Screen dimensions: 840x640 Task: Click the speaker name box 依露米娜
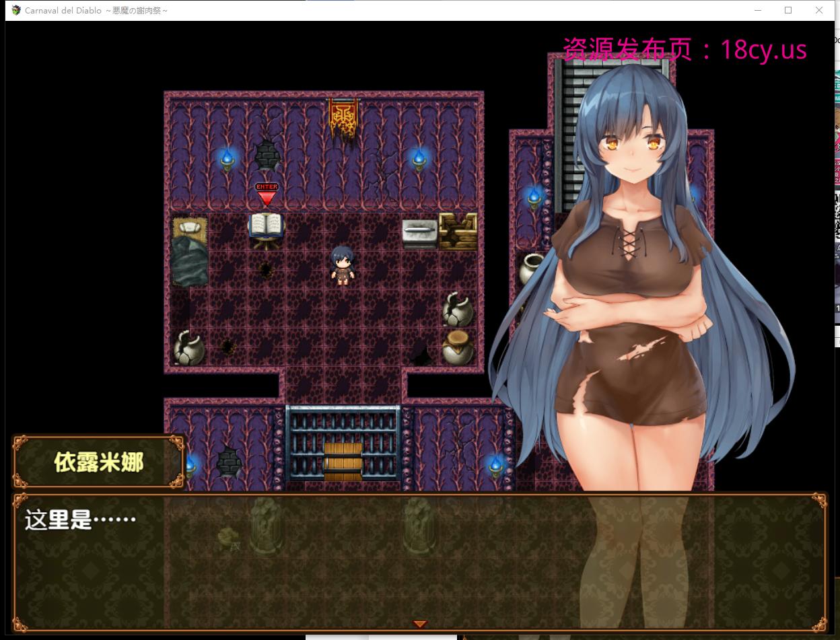coord(98,462)
